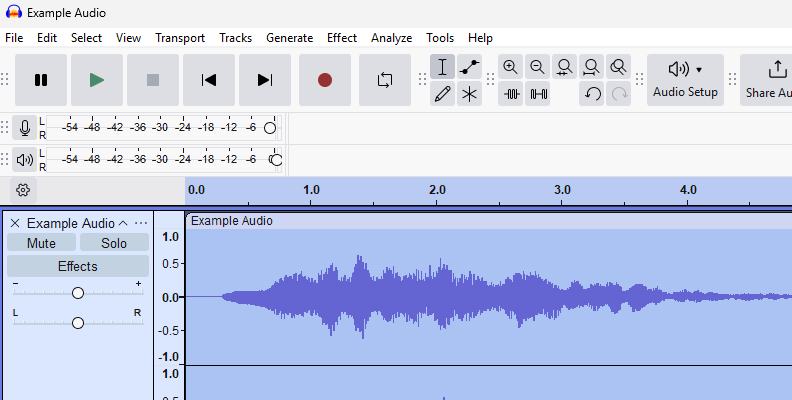
Task: Click the track Effects button
Action: tap(77, 266)
